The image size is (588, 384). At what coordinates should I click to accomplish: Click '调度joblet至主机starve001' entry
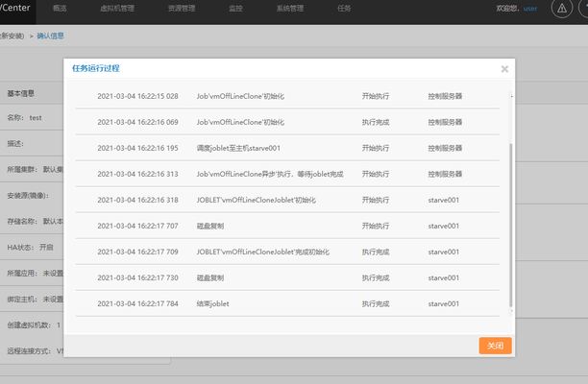coord(238,148)
